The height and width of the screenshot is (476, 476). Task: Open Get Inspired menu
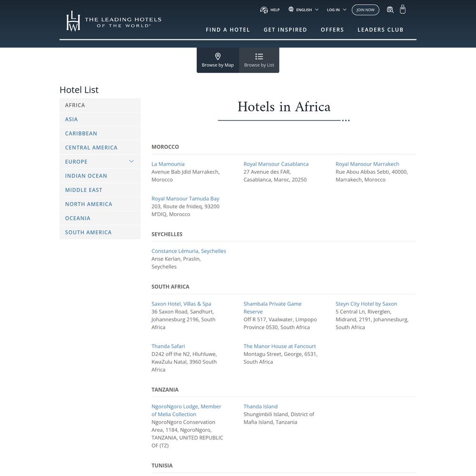pyautogui.click(x=285, y=30)
